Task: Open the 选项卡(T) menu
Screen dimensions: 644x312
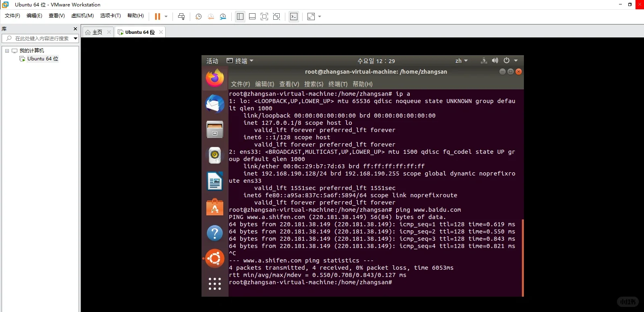Action: click(x=110, y=16)
